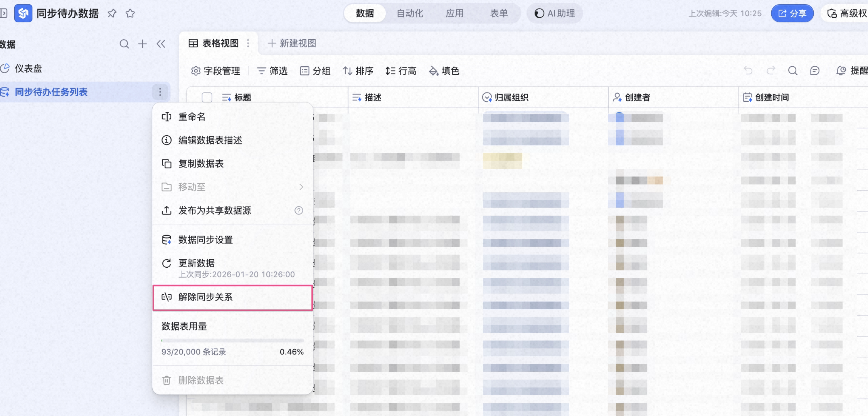Open table search magnifier in toolbar

(x=792, y=70)
